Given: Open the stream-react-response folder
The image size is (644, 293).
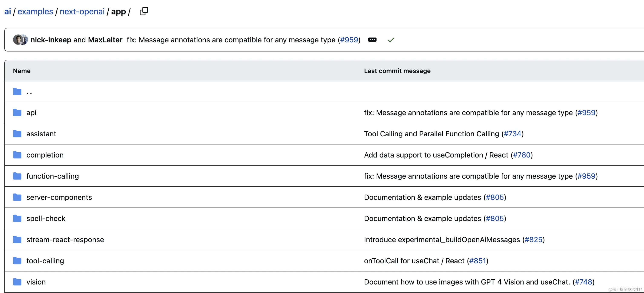Looking at the screenshot, I should coord(65,240).
